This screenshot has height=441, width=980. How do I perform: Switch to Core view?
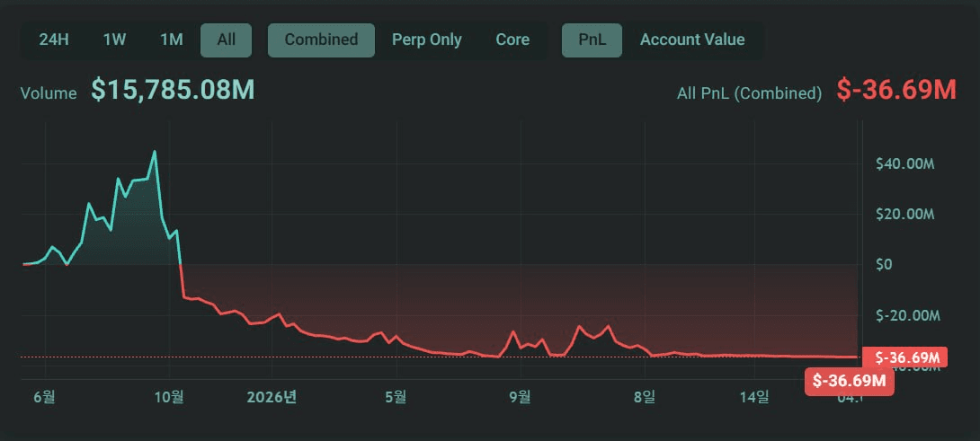tap(512, 40)
